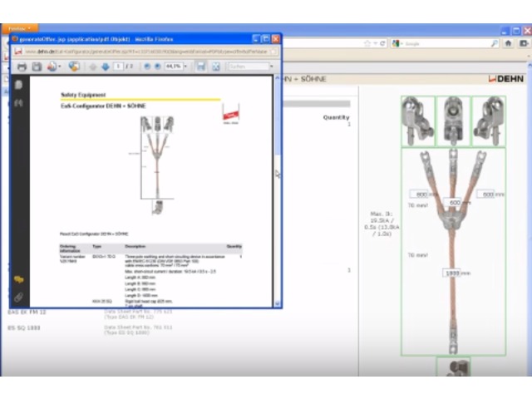
Task: Go to next page with blue down arrow
Action: 106,66
